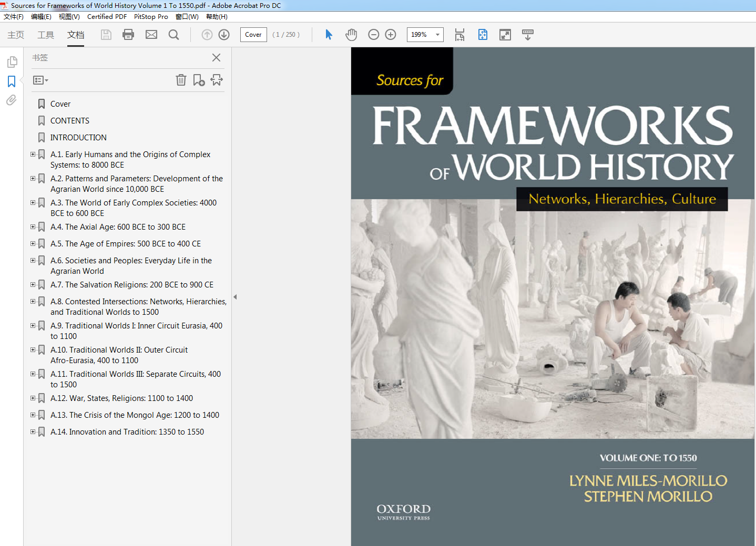Image resolution: width=756 pixels, height=546 pixels.
Task: Print the document using printer icon
Action: point(128,35)
